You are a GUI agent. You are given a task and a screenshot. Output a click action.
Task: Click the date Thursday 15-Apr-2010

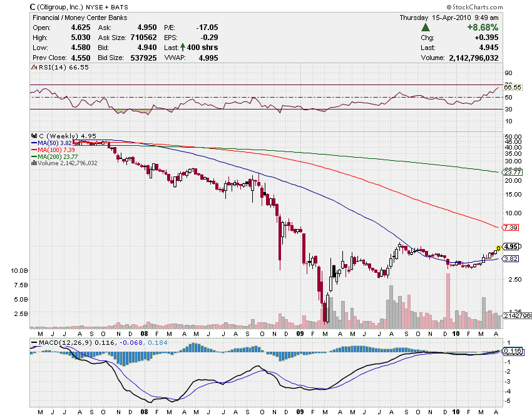coord(436,18)
